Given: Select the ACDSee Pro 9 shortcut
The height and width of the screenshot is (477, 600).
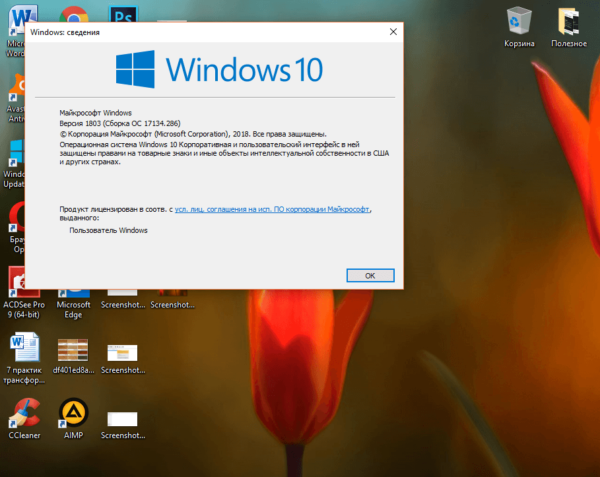Looking at the screenshot, I should point(24,293).
